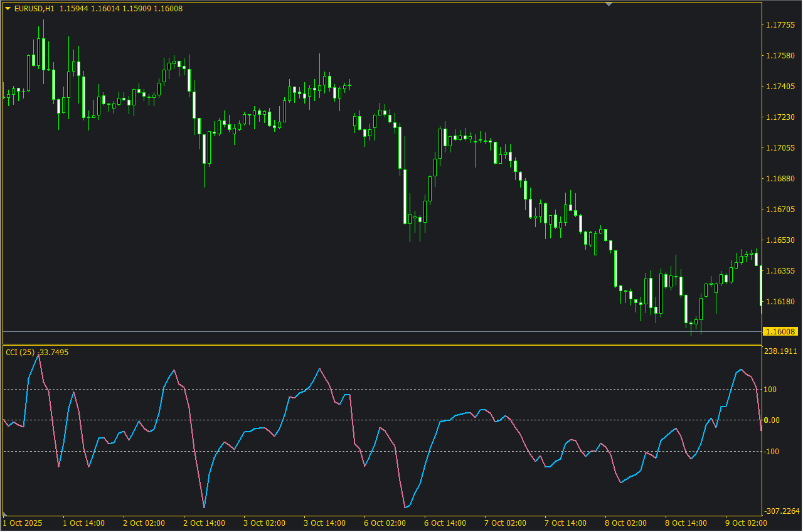Image resolution: width=803 pixels, height=532 pixels.
Task: Click the 8 Oct 14:00 time label
Action: click(686, 523)
